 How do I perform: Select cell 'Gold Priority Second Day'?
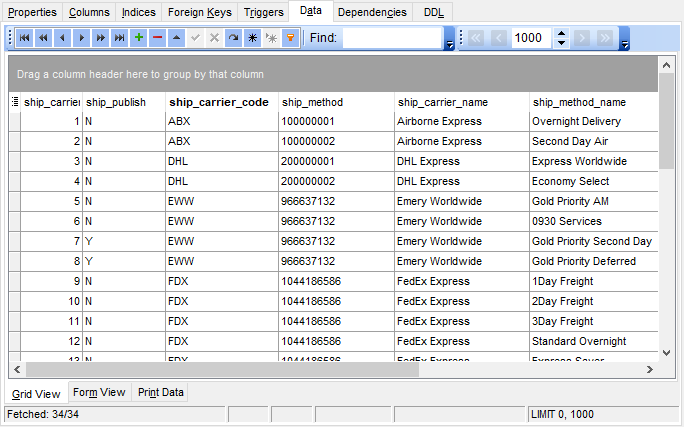pyautogui.click(x=594, y=242)
